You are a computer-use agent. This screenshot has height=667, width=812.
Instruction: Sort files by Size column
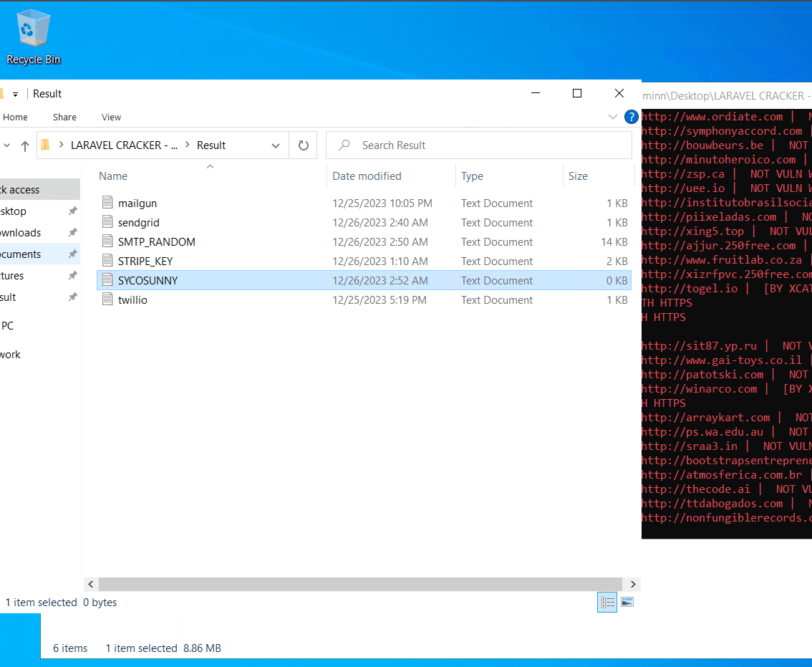coord(578,176)
